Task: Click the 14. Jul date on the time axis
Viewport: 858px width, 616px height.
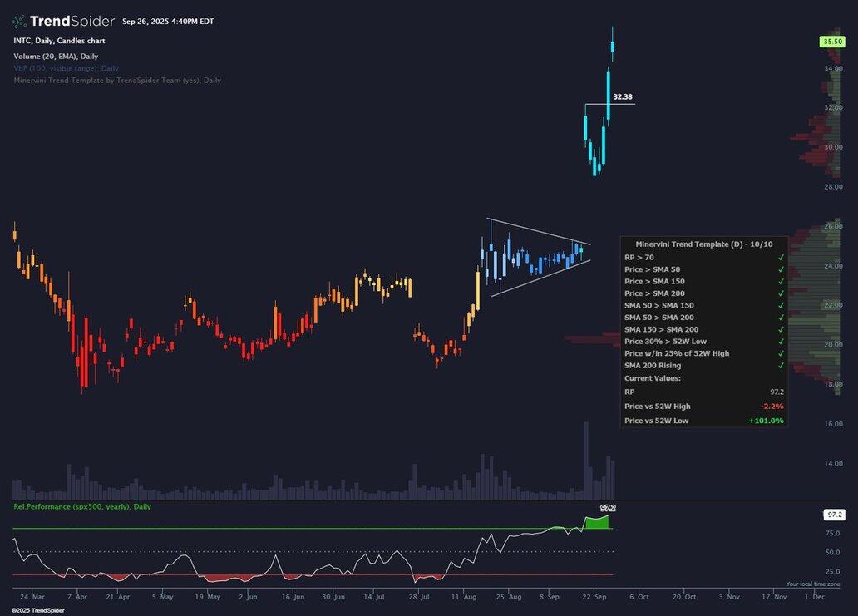Action: tap(374, 597)
